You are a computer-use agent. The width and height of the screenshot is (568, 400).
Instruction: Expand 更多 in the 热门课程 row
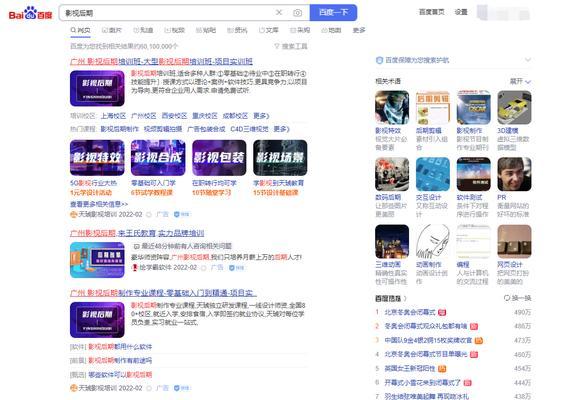click(x=281, y=129)
